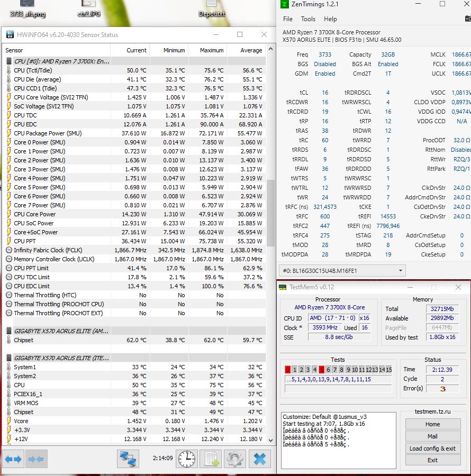Click clock icon of Infinity Fabric Clock row

tap(9, 250)
